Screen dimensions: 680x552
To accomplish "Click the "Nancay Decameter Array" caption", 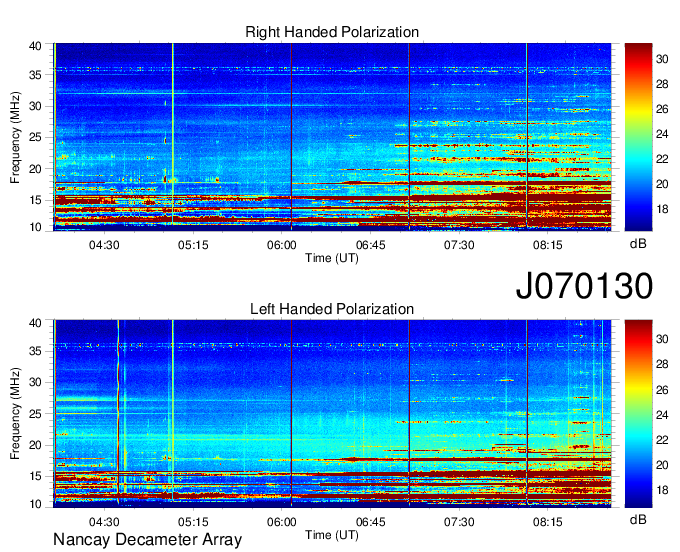I will point(147,540).
